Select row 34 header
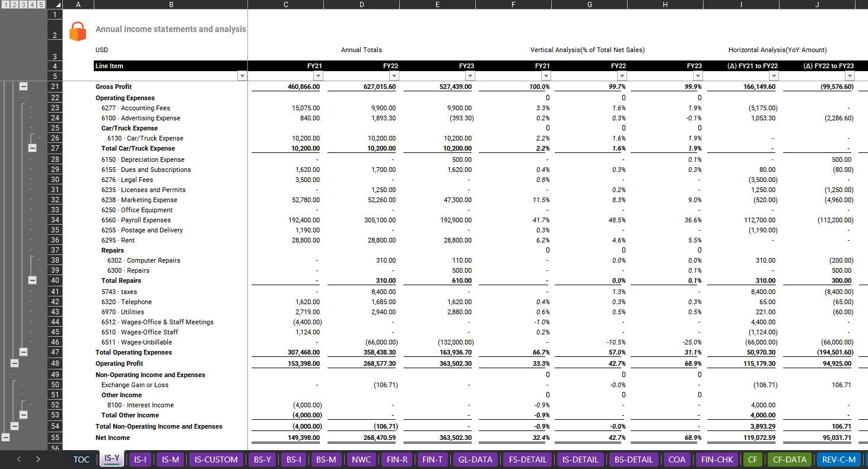This screenshot has height=469, width=868. [x=55, y=220]
